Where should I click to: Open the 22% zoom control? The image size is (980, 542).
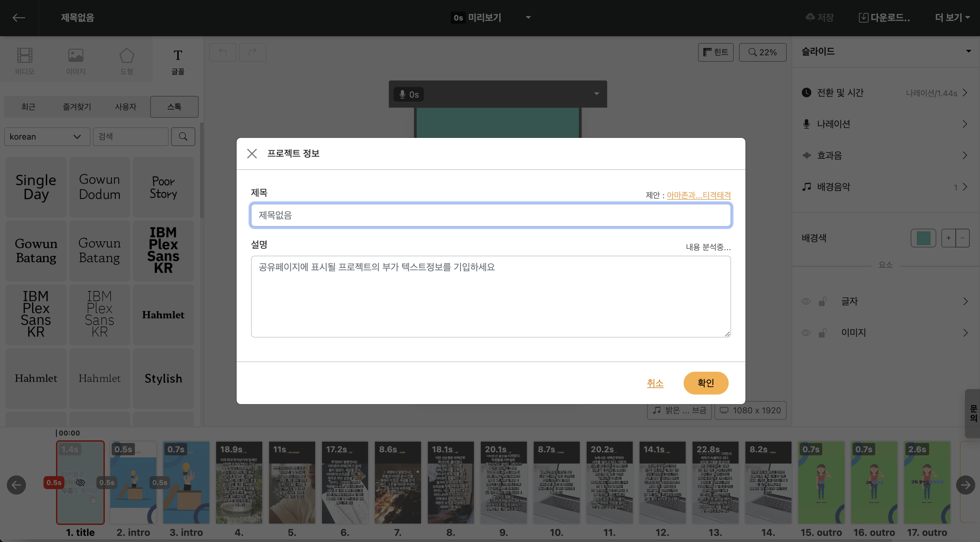762,52
